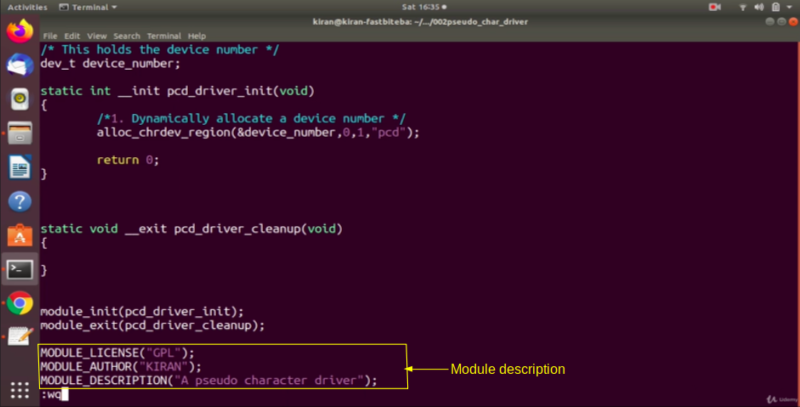Open Firefox from the dock
Image resolution: width=800 pixels, height=407 pixels.
coord(19,31)
